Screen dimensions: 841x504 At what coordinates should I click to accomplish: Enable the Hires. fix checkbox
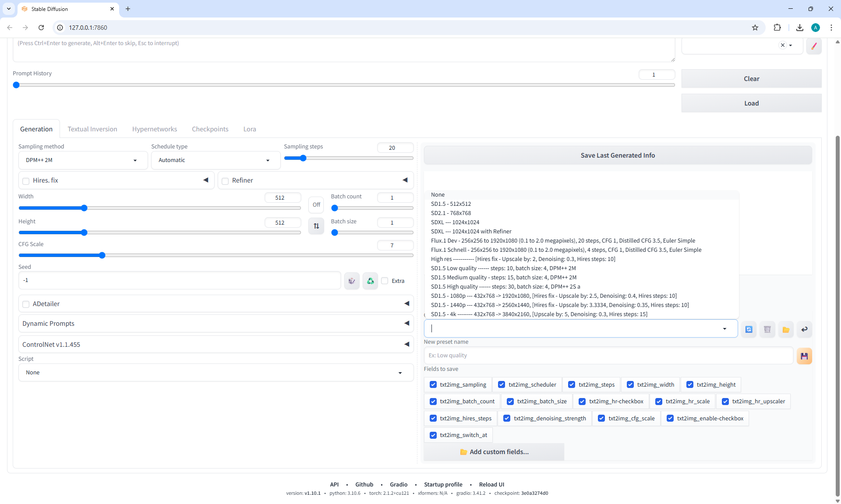coord(26,181)
